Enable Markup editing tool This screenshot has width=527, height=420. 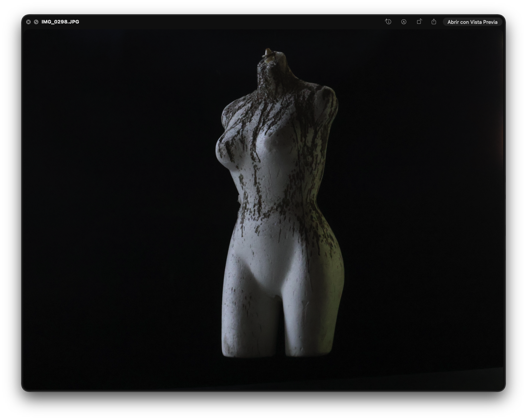pyautogui.click(x=404, y=22)
